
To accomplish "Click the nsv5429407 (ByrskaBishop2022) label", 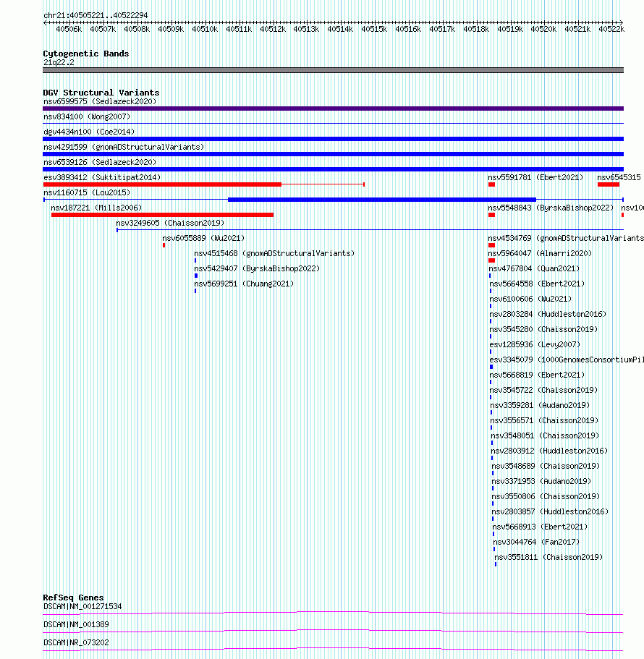I will tap(257, 268).
